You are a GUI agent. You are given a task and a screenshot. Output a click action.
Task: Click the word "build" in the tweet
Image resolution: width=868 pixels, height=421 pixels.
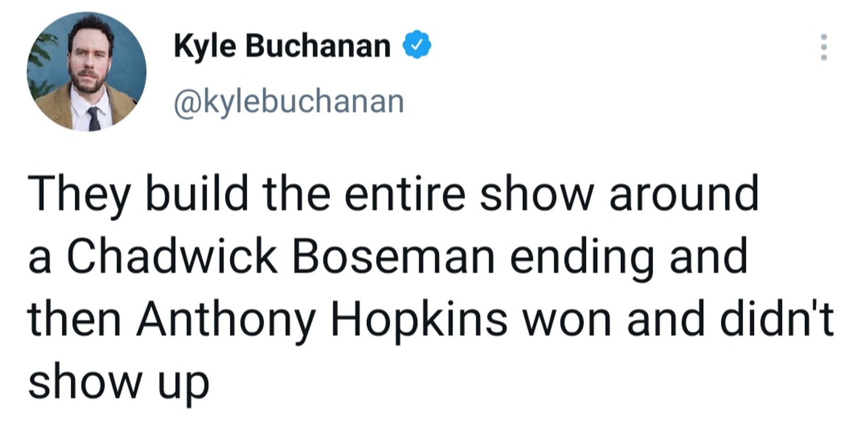pyautogui.click(x=197, y=194)
